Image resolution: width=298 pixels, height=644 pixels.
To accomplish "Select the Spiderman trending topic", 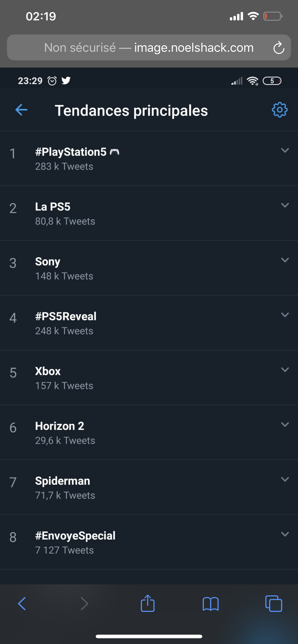I will pyautogui.click(x=63, y=481).
